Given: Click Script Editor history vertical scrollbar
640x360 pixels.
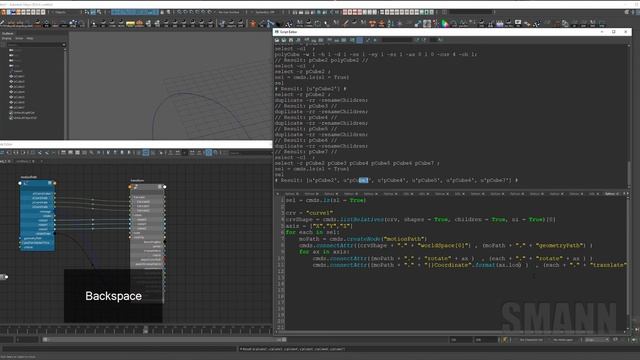Looking at the screenshot, I should (x=629, y=173).
